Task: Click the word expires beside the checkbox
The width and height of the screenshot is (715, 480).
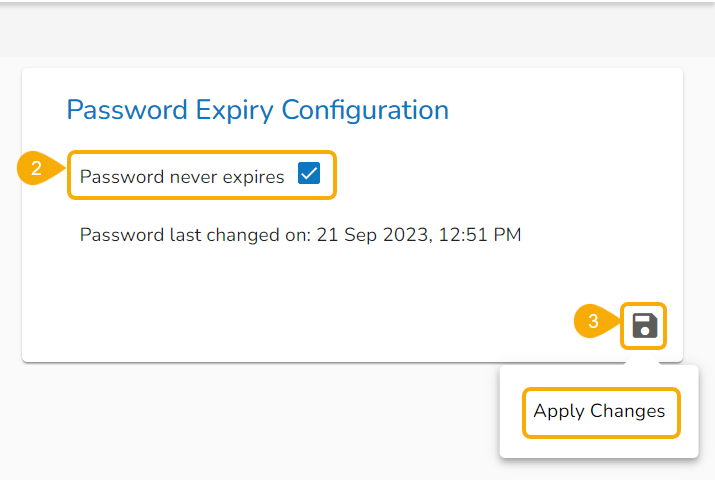Action: (x=255, y=177)
